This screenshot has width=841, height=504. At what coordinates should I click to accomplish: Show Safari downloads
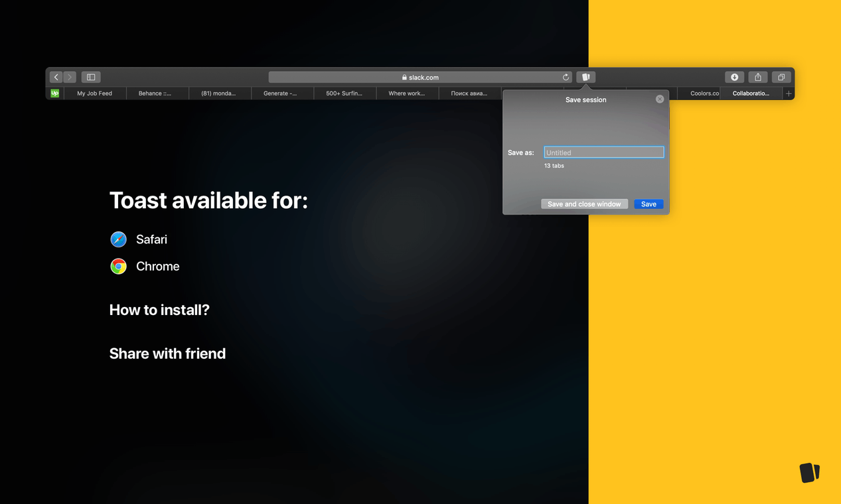(734, 77)
